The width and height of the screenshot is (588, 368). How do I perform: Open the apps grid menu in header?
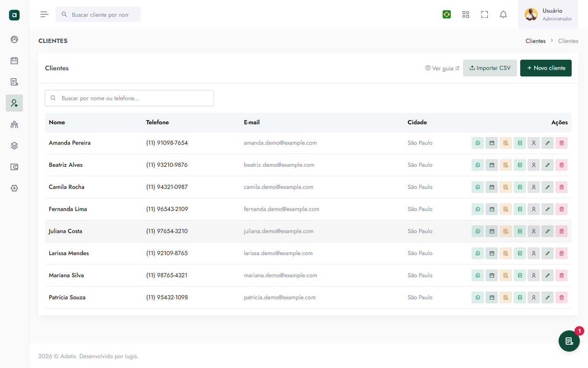[x=465, y=15]
